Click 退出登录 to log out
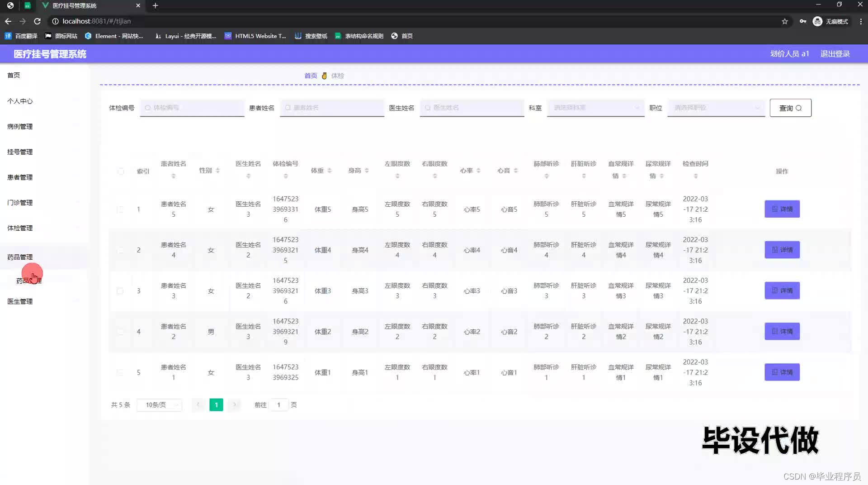868x485 pixels. coord(835,54)
